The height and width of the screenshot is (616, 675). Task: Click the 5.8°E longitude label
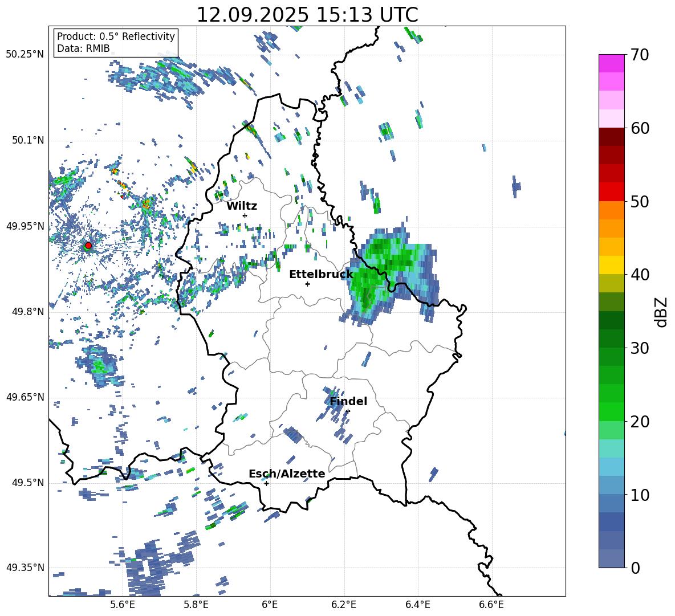click(x=196, y=605)
